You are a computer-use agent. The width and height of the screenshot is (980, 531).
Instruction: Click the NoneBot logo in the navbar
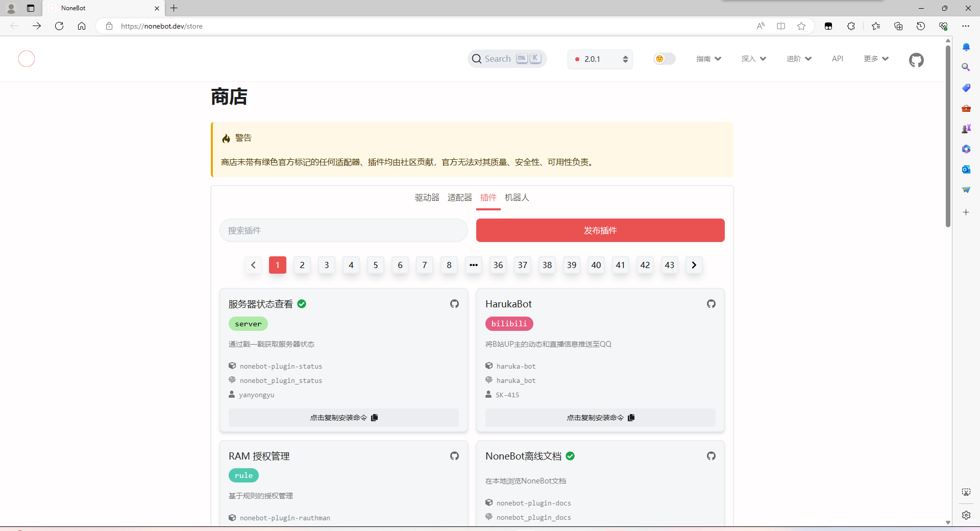[x=27, y=59]
